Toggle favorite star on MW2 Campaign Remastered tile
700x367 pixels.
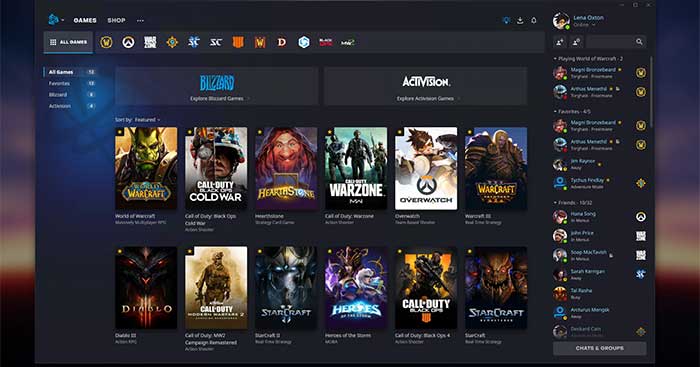pyautogui.click(x=190, y=251)
